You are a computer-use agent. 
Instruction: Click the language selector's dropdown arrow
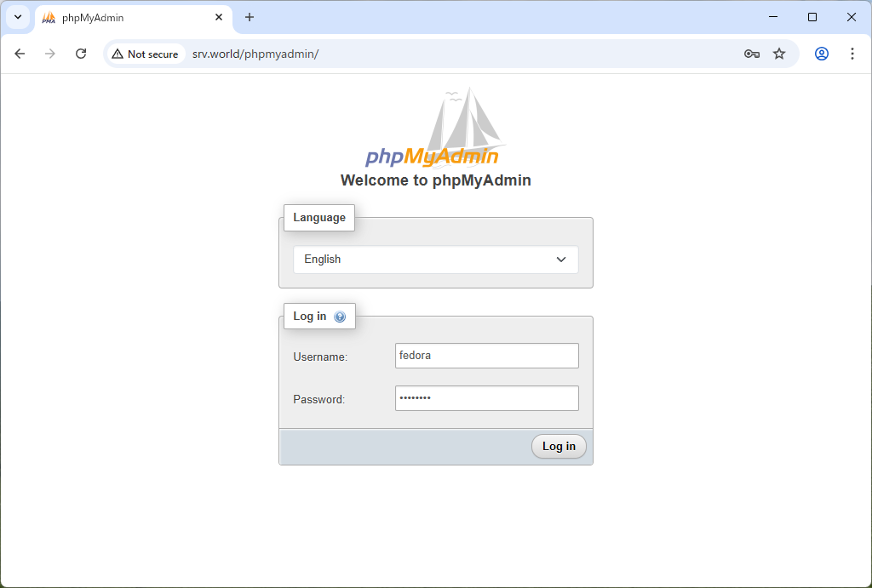(561, 260)
